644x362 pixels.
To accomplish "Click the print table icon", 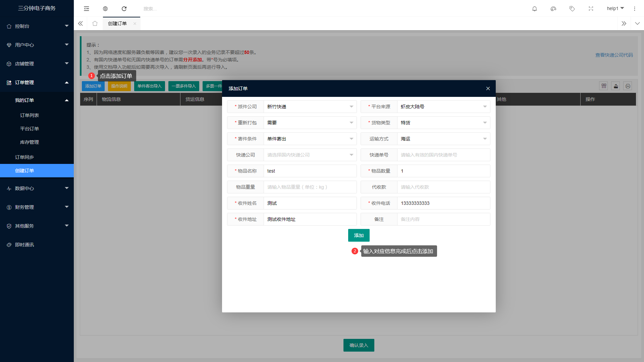I will click(x=628, y=86).
